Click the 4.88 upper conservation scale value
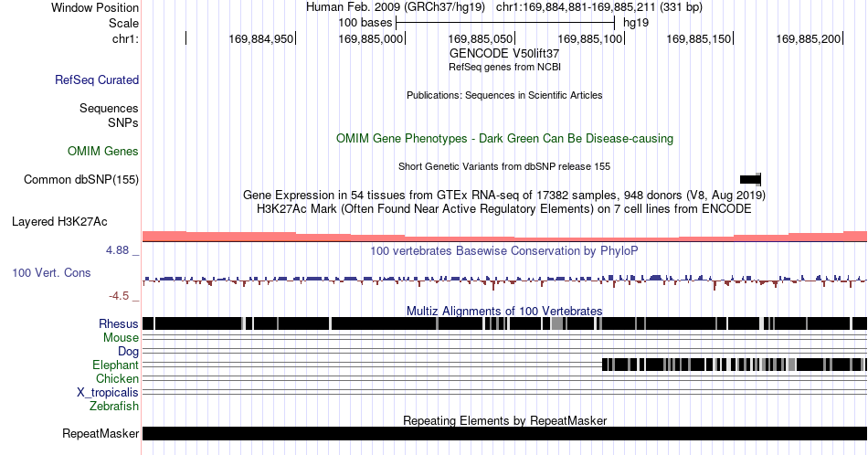 click(x=117, y=250)
